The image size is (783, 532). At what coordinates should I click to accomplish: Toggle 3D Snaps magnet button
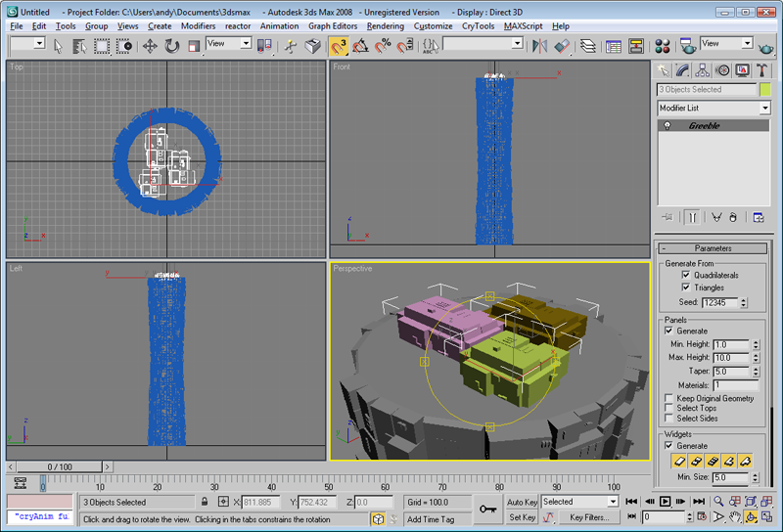(338, 46)
